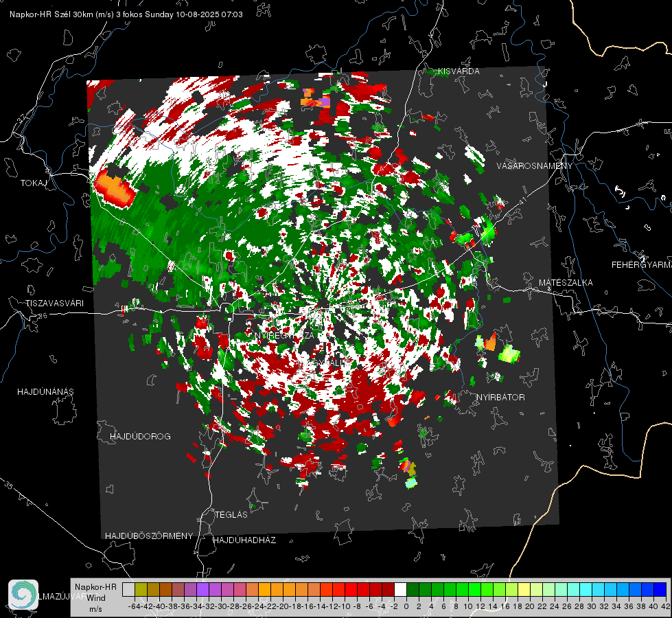Select the KISVÁRDA town label
Image resolution: width=672 pixels, height=618 pixels.
click(459, 71)
